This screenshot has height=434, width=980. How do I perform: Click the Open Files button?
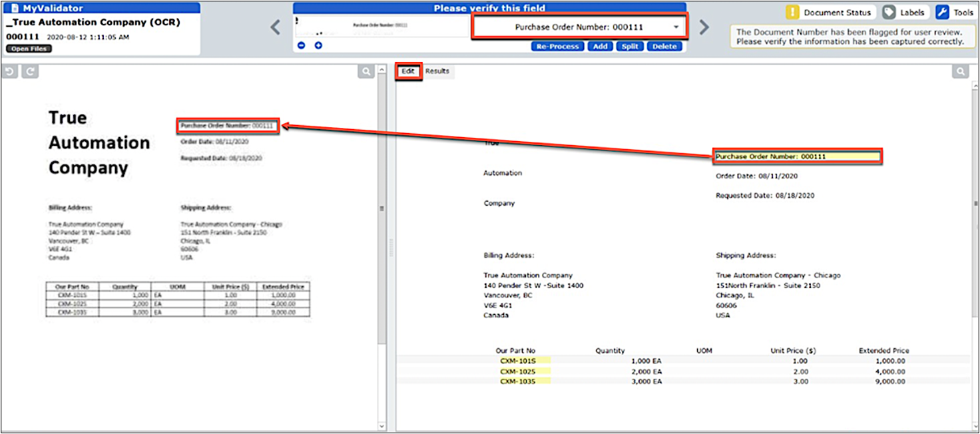tap(29, 49)
